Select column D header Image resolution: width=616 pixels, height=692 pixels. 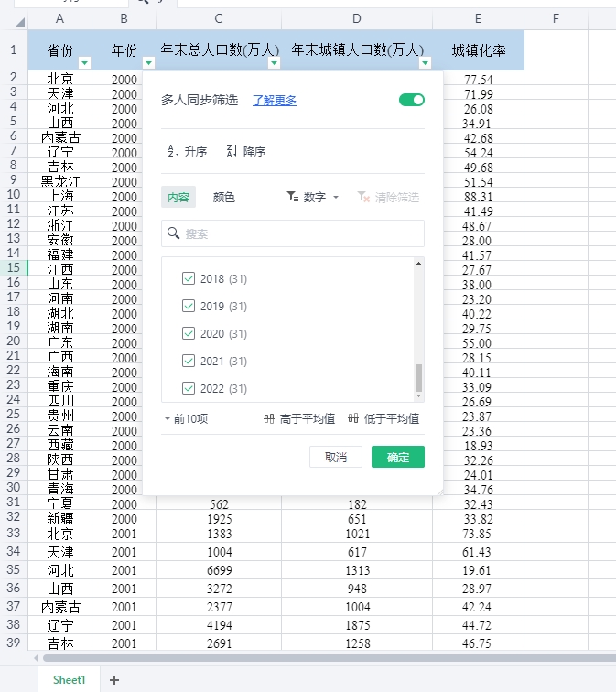click(x=357, y=18)
